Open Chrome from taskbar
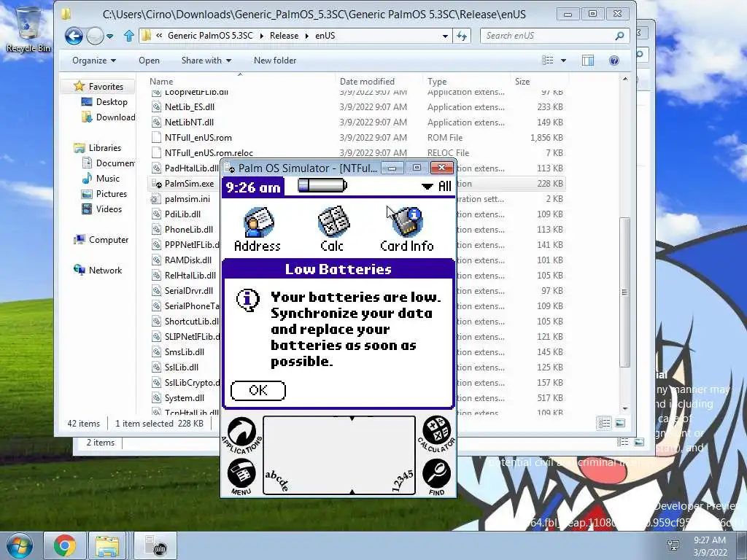The width and height of the screenshot is (747, 560). coord(64,545)
